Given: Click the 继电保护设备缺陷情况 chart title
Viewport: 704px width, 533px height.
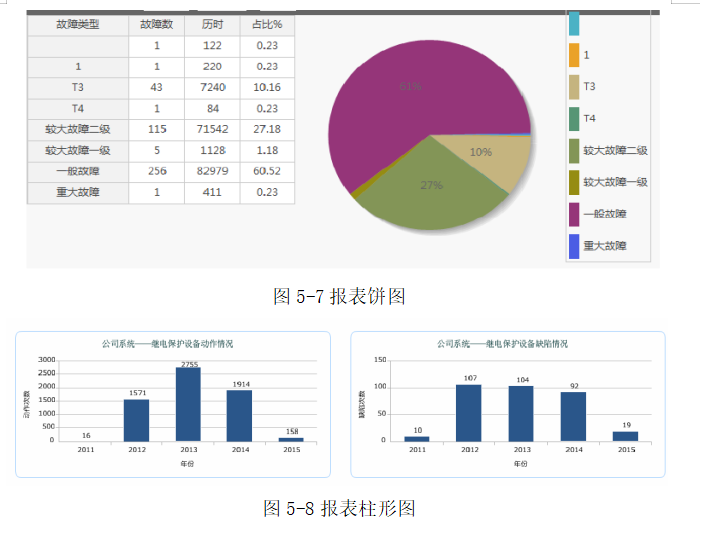Looking at the screenshot, I should pyautogui.click(x=502, y=344).
